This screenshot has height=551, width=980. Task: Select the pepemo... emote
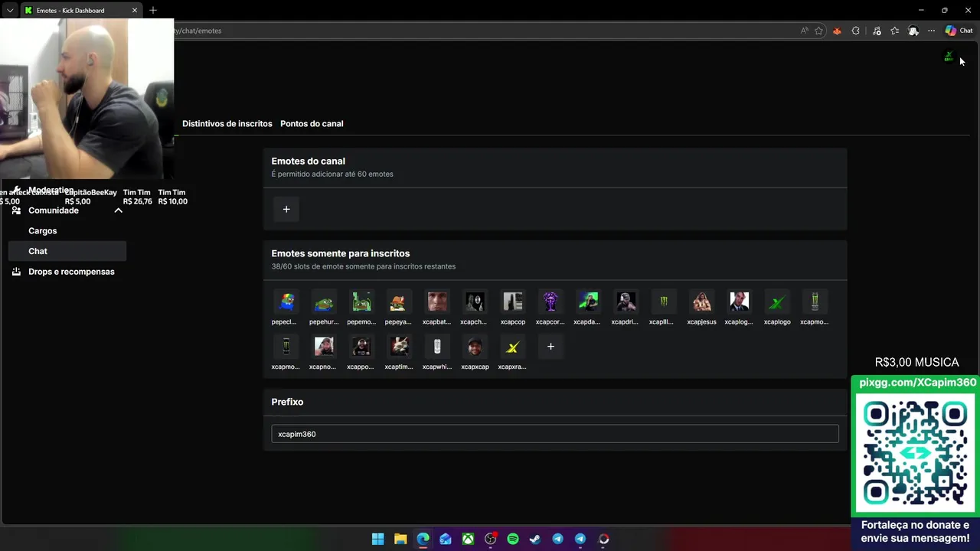[x=361, y=302]
